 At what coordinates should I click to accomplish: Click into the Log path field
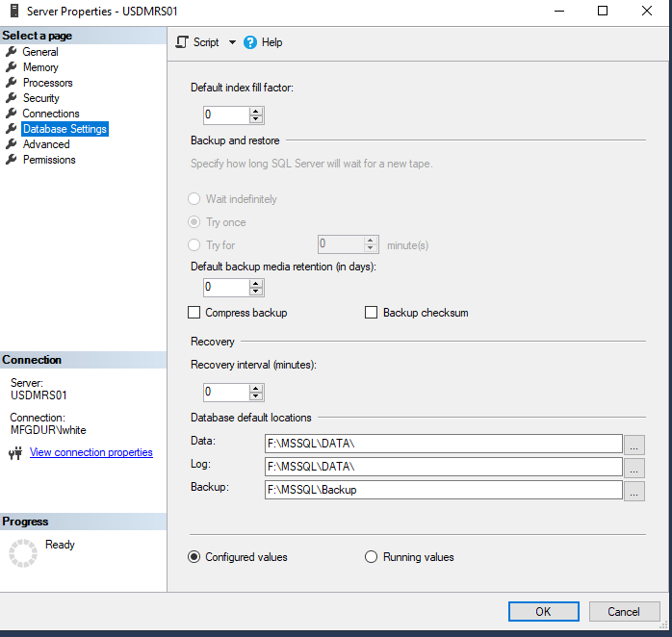coord(443,467)
